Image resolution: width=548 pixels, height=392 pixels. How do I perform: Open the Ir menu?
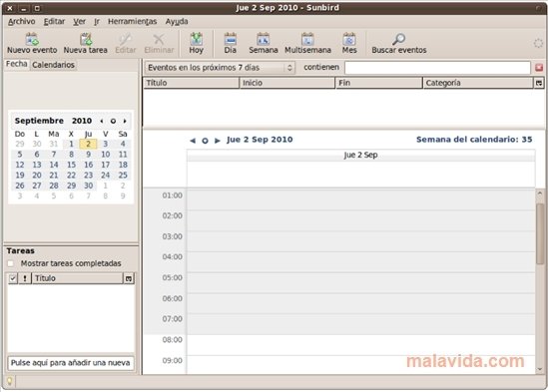tap(97, 22)
